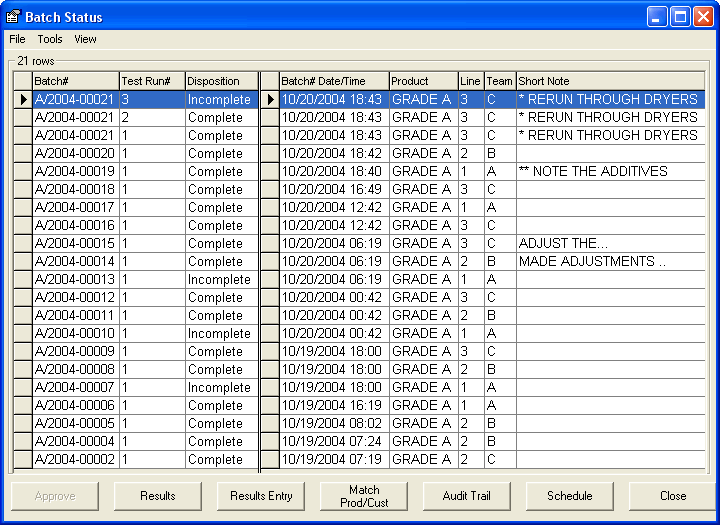Open the View menu
Viewport: 720px width, 525px height.
click(85, 39)
